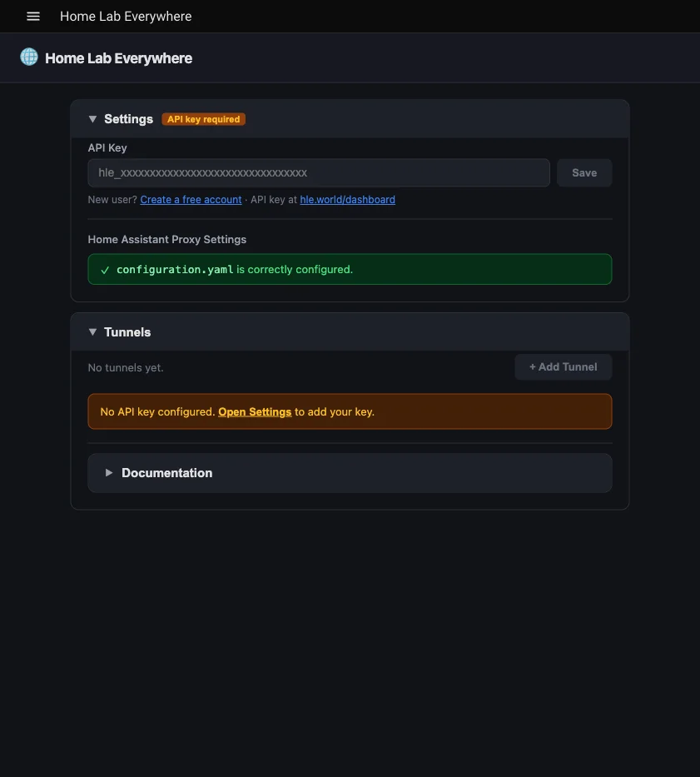Click the No API key configured warning banner
Image resolution: width=700 pixels, height=777 pixels.
(350, 411)
